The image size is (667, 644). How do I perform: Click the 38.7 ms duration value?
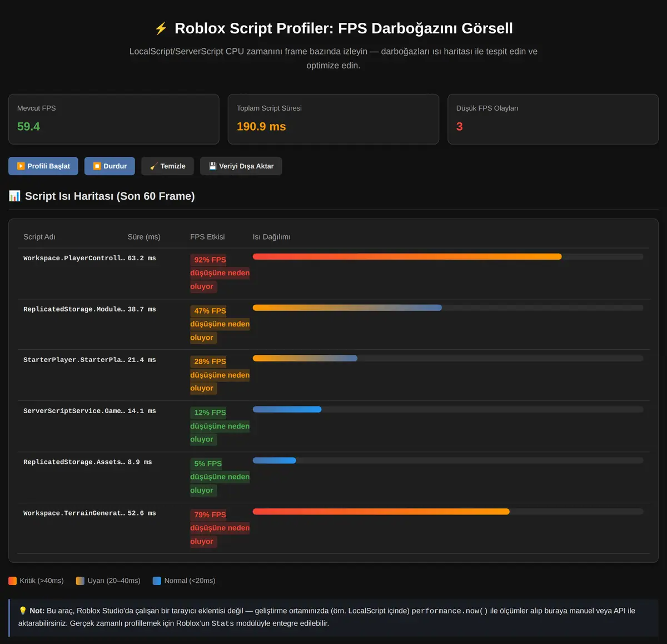(142, 309)
